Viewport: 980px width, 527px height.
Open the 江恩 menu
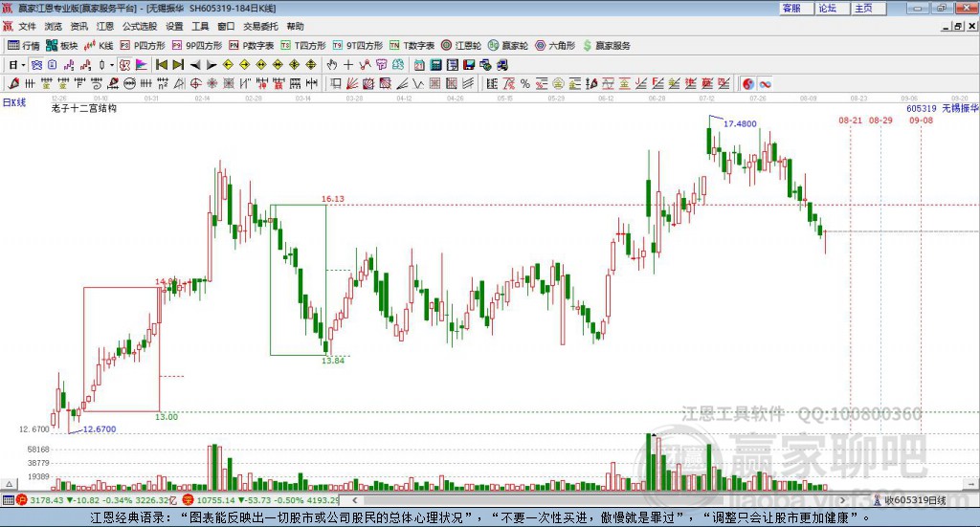click(x=105, y=26)
